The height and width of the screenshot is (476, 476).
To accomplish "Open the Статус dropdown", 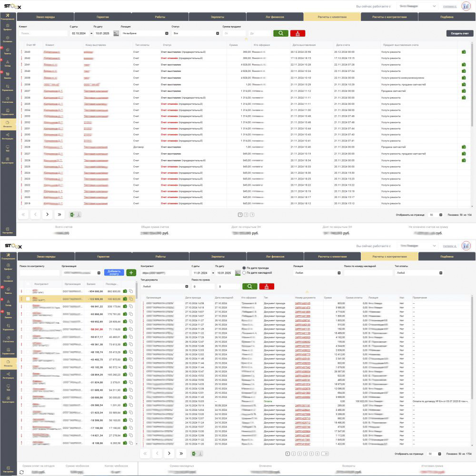I will click(x=196, y=33).
